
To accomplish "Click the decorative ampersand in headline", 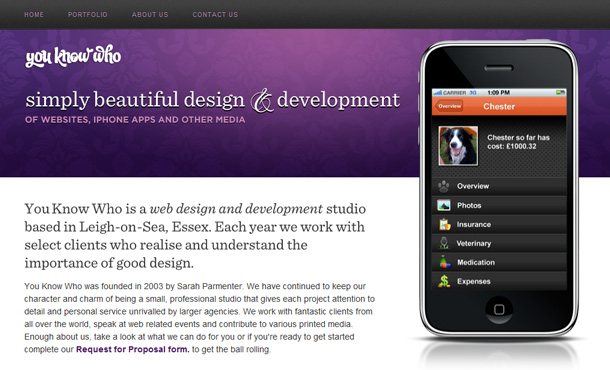I will click(x=262, y=101).
